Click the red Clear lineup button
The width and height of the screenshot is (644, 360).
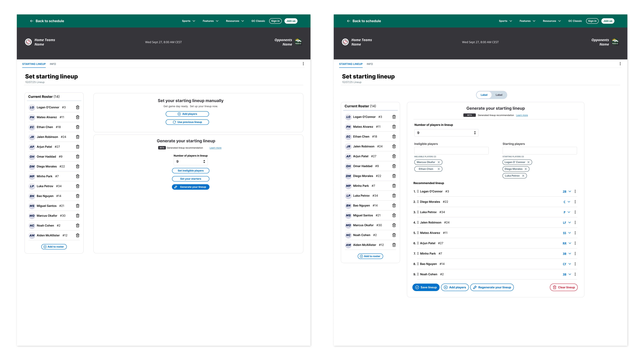[x=564, y=287]
